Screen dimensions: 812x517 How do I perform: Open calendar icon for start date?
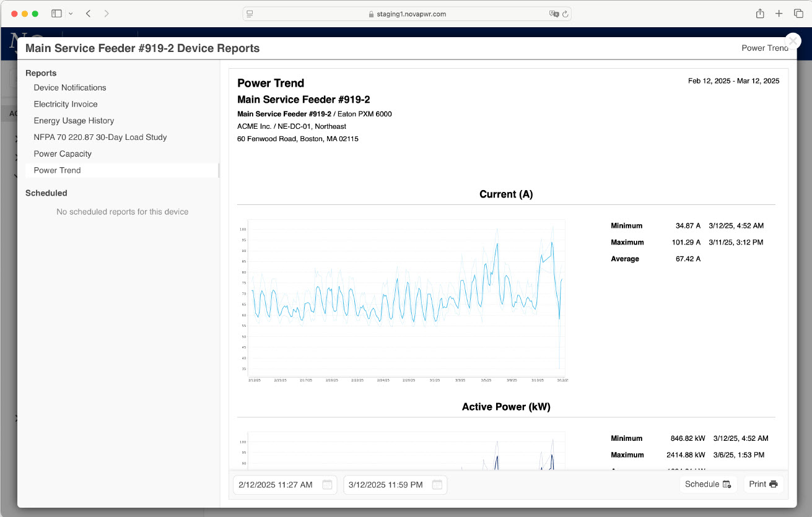327,485
